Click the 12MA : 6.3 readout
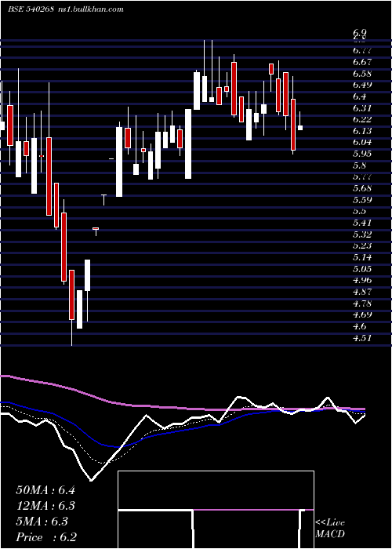Screen dimensions: 392x549 pyautogui.click(x=45, y=506)
